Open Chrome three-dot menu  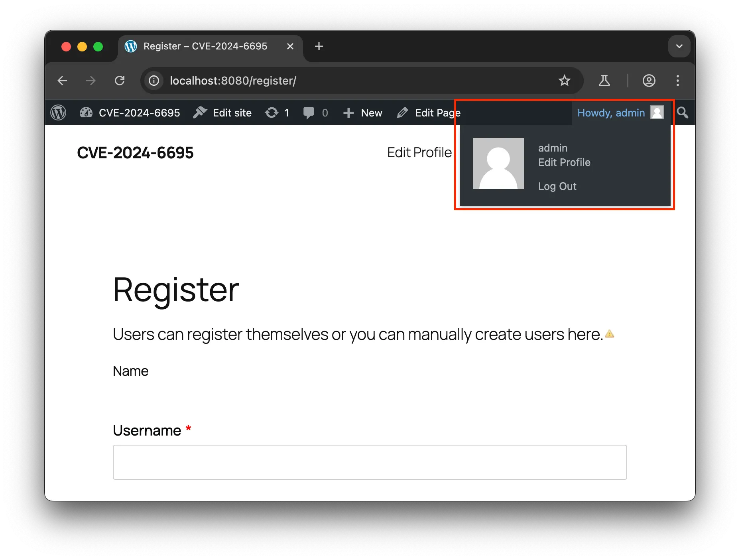coord(678,81)
